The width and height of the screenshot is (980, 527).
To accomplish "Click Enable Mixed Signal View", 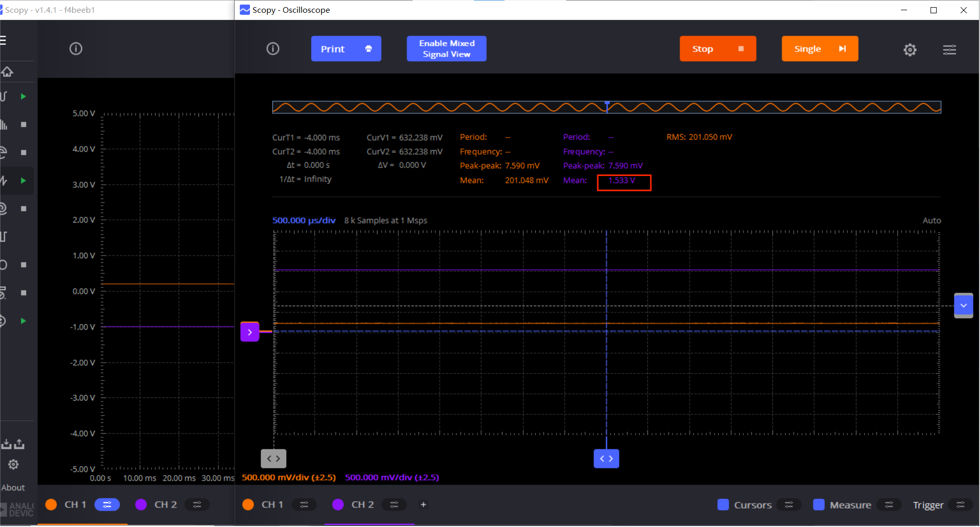I will click(446, 48).
